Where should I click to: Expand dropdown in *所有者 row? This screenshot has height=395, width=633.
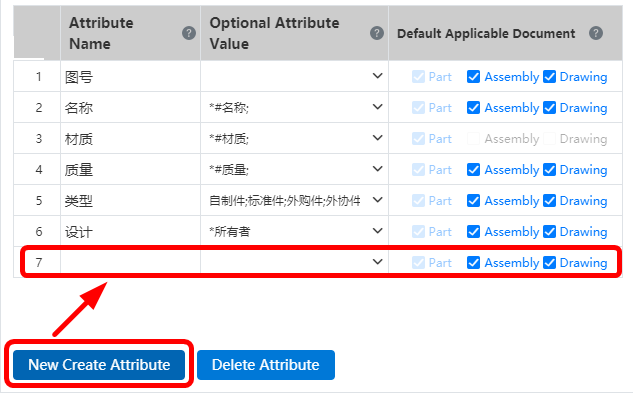coord(377,231)
